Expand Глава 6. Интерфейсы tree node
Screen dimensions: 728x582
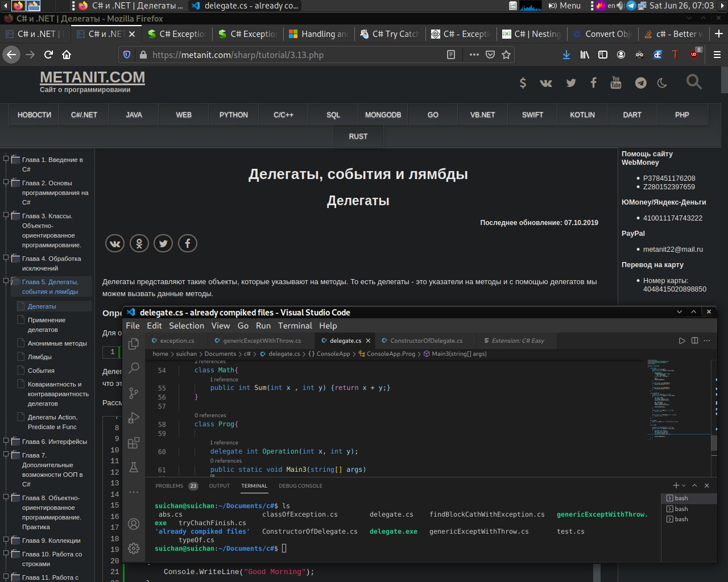(x=7, y=441)
